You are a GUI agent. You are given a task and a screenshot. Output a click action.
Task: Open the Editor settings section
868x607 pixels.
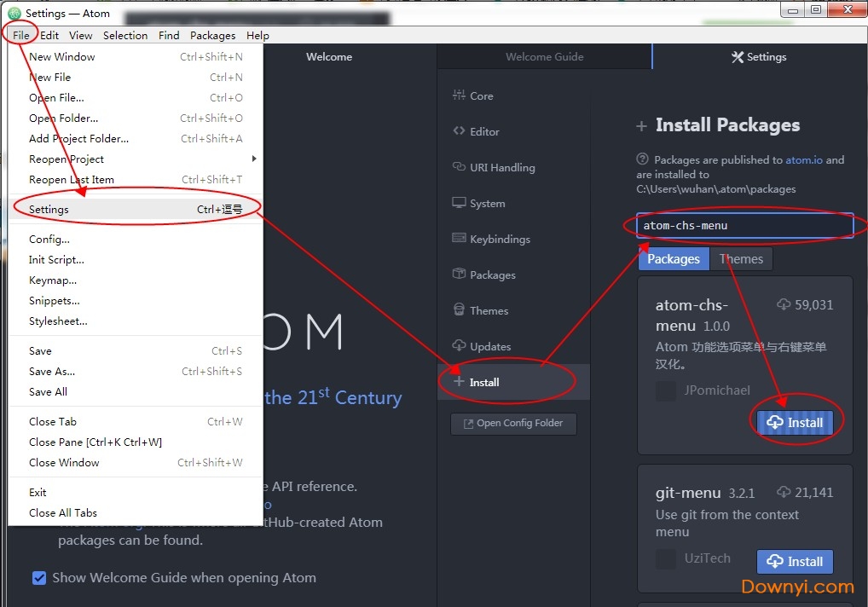(x=483, y=132)
